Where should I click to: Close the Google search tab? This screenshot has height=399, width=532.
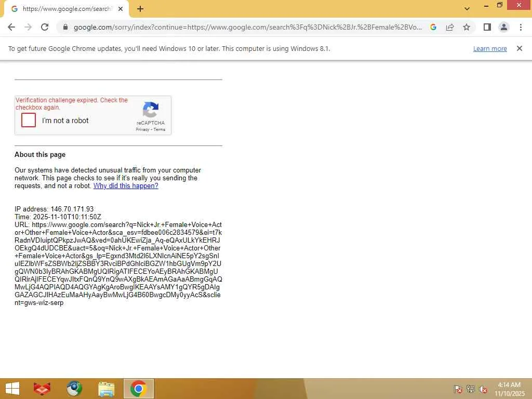(x=121, y=9)
